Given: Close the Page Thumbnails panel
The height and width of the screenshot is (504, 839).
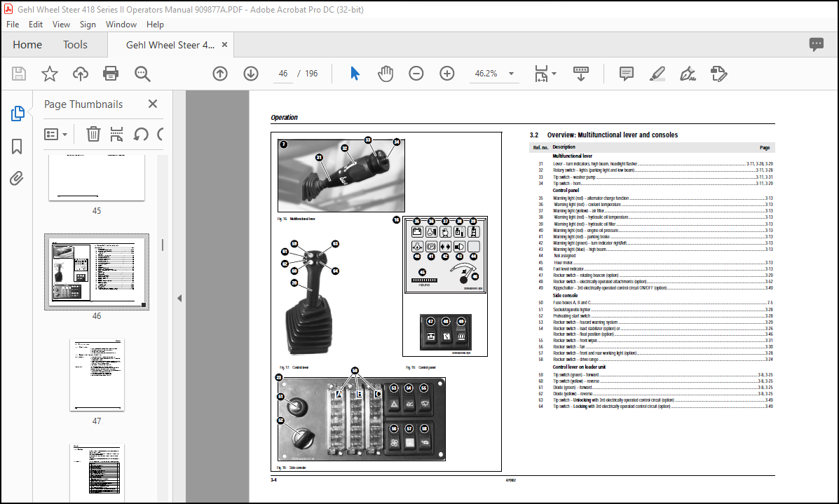Looking at the screenshot, I should tap(153, 104).
